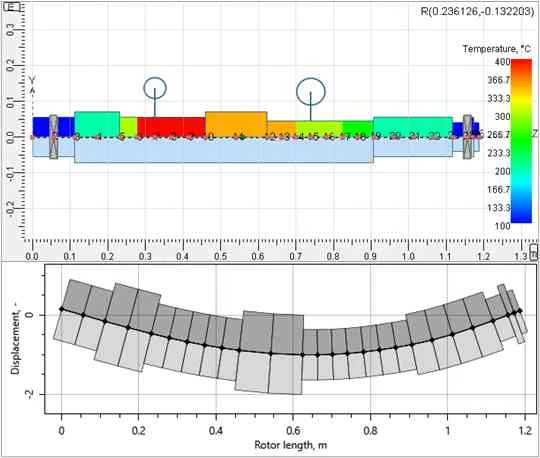Image resolution: width=540 pixels, height=458 pixels.
Task: Select the red shaft segment
Action: 171,127
